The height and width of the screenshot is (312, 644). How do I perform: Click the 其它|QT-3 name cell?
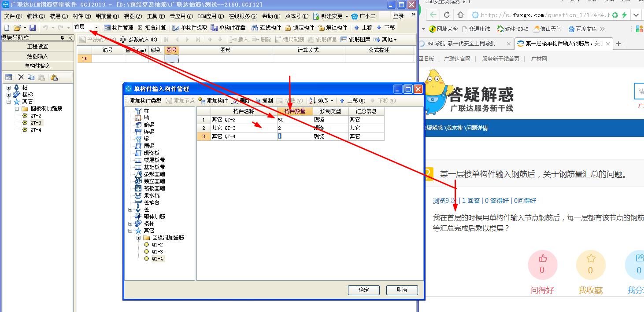coord(244,128)
